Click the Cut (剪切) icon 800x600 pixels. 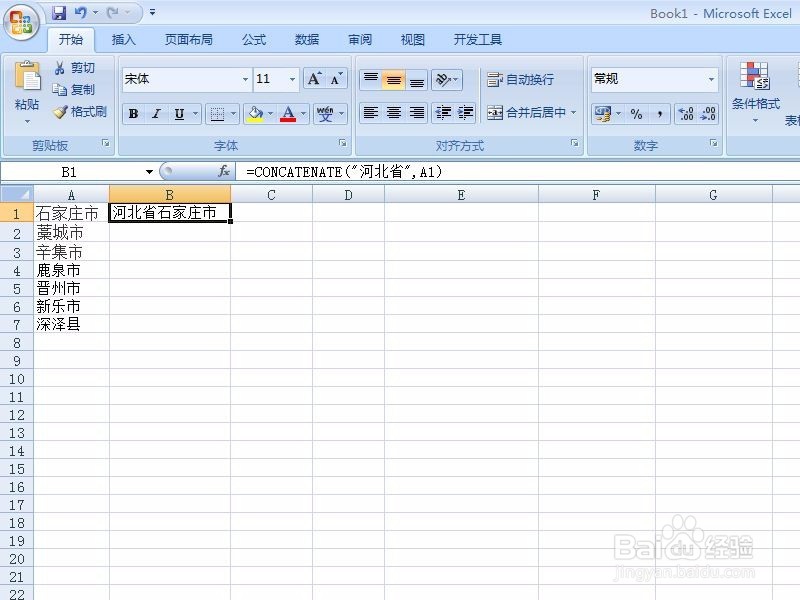pos(59,67)
